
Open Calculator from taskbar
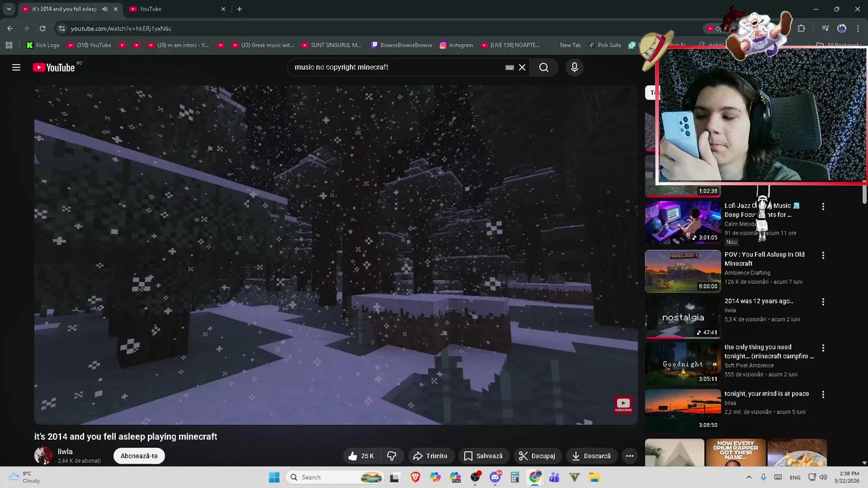[515, 477]
